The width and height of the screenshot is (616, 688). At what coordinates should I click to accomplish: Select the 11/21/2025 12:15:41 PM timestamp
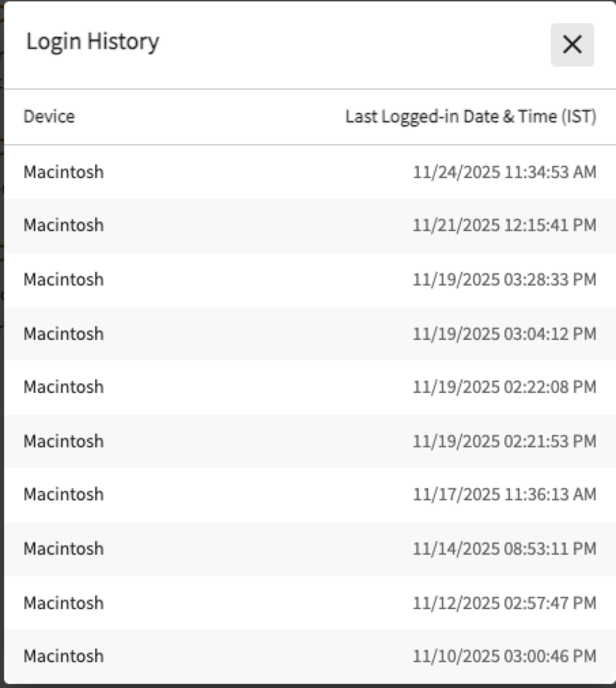click(x=504, y=225)
